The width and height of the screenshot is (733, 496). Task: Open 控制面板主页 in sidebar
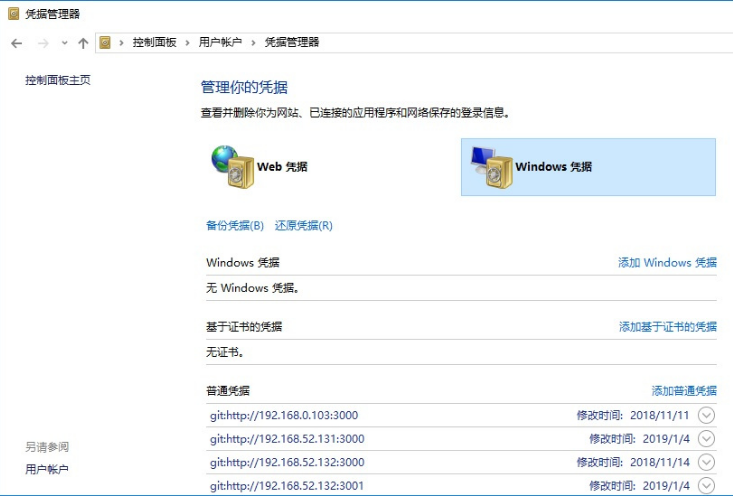(57, 80)
